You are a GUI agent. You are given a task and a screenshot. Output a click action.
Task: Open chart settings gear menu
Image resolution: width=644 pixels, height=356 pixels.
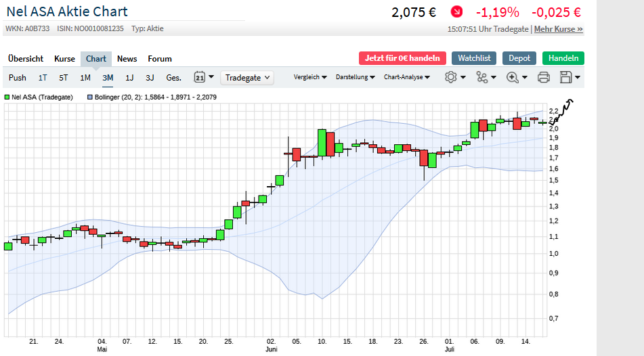tap(454, 77)
